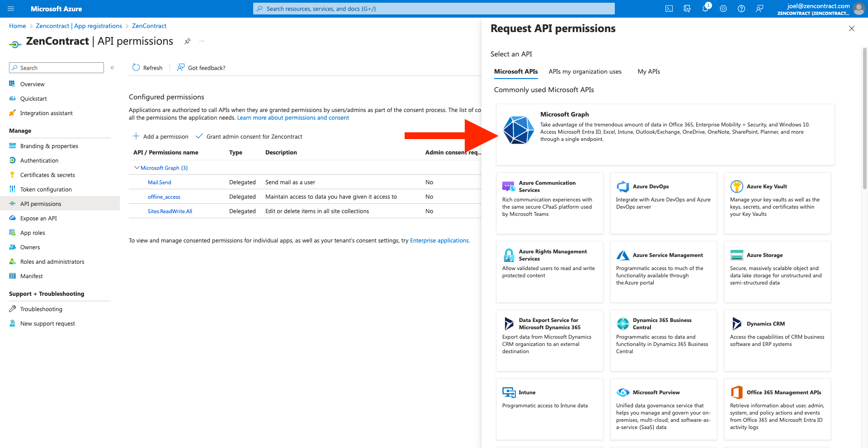The image size is (868, 448).
Task: Open the Azure portal hamburger menu
Action: (x=11, y=9)
